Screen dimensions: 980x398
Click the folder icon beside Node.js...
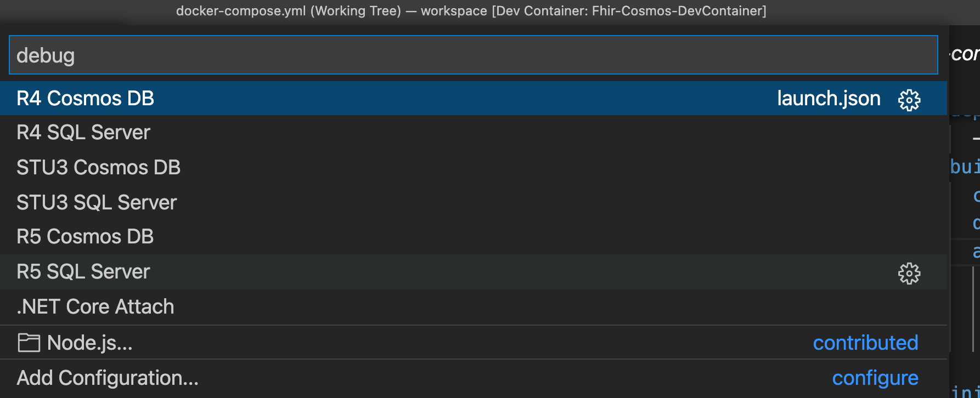click(29, 343)
